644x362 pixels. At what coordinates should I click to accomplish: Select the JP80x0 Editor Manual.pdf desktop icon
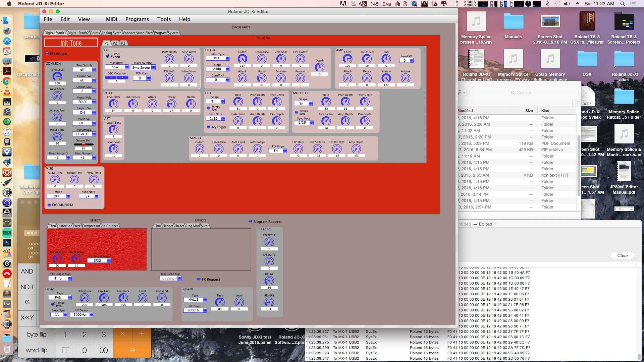point(624,172)
